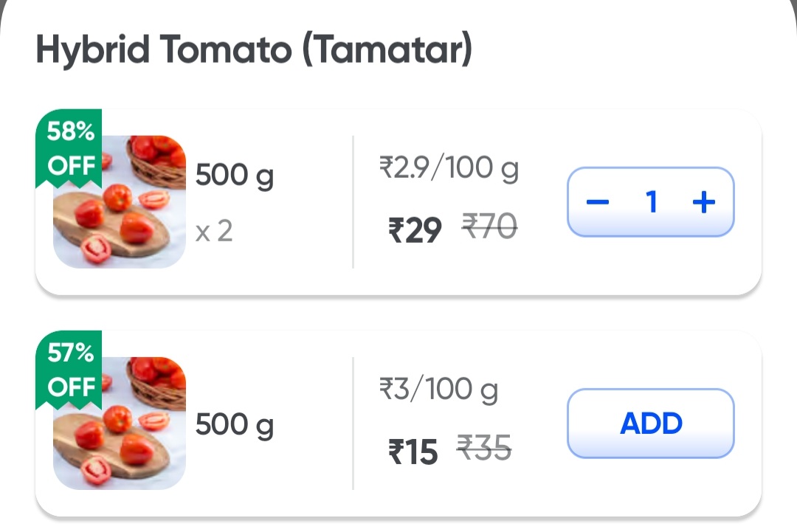
Task: Select the first 500 g weight label
Action: pyautogui.click(x=235, y=175)
